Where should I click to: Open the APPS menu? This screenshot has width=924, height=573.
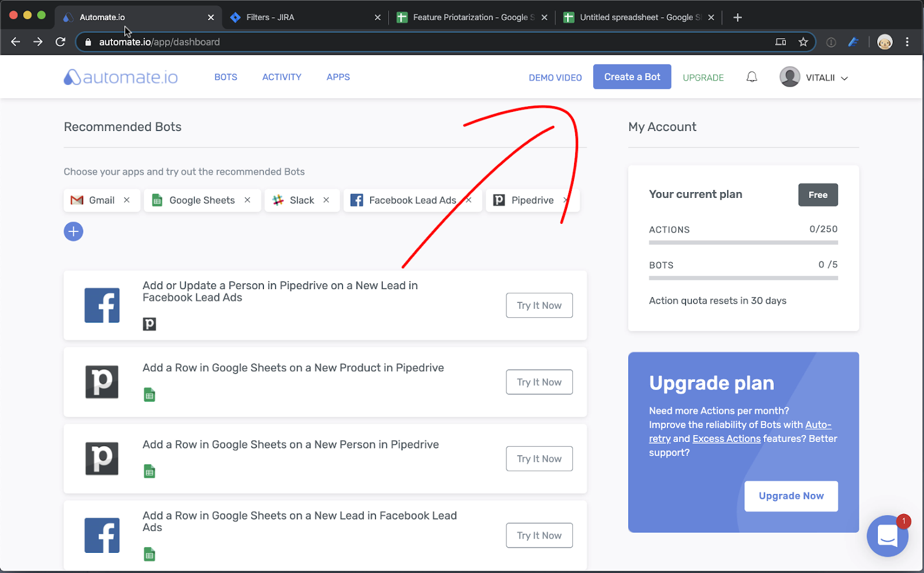point(338,77)
